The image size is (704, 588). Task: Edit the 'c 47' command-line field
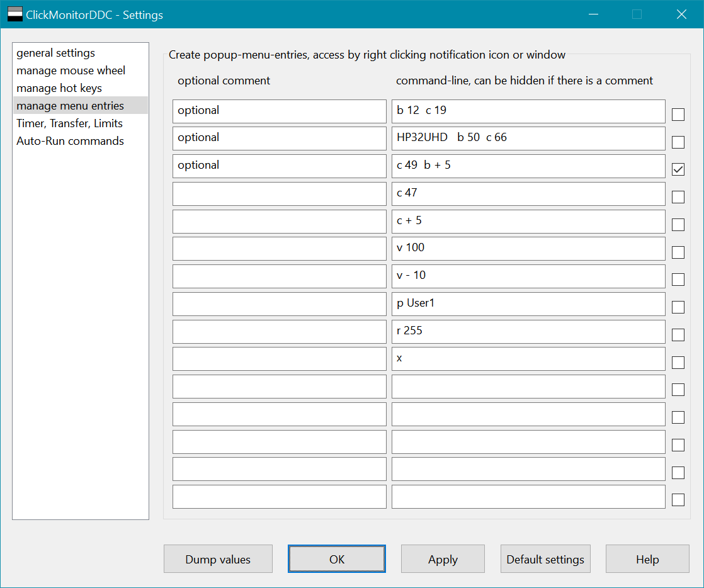click(528, 194)
